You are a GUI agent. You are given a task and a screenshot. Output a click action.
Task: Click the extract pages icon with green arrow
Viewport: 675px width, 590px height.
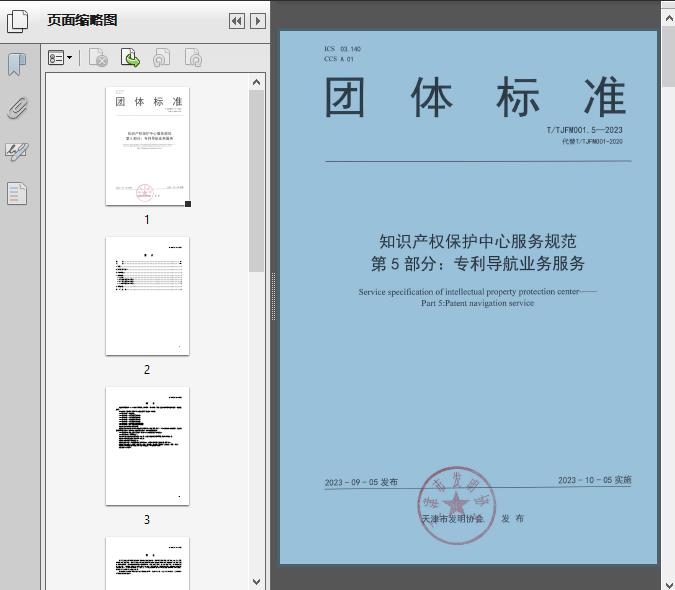click(x=130, y=59)
